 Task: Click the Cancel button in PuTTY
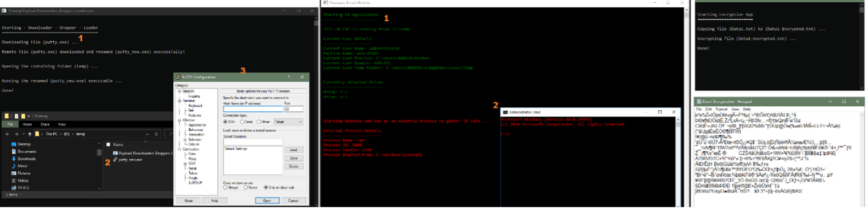pyautogui.click(x=293, y=200)
